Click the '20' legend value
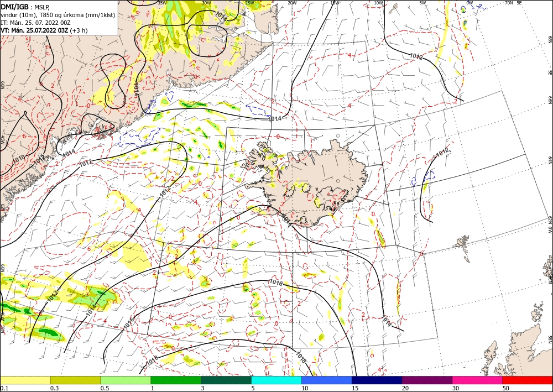 (405, 388)
